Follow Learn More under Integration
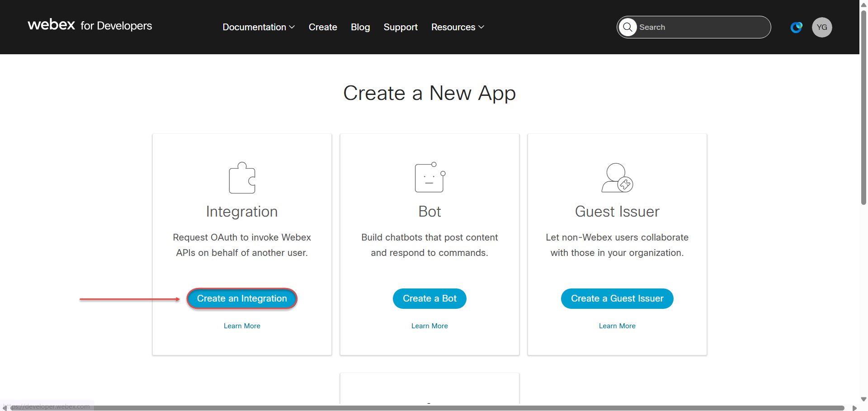 242,326
